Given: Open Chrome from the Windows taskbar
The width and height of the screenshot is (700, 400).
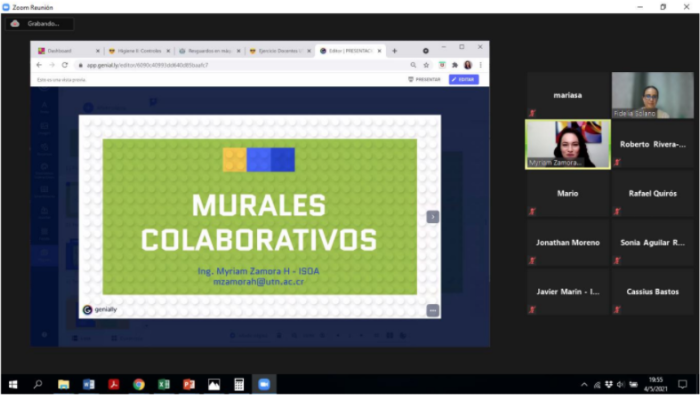Looking at the screenshot, I should click(139, 384).
